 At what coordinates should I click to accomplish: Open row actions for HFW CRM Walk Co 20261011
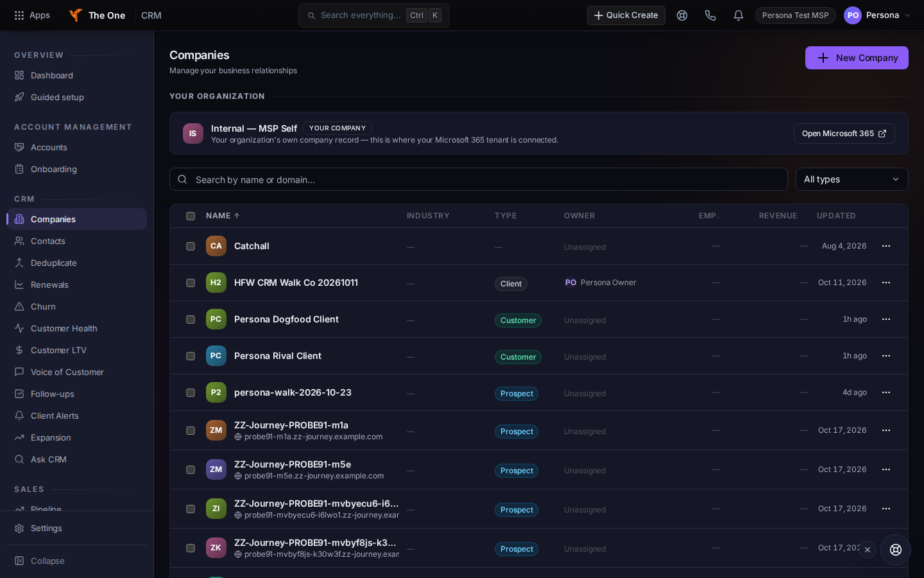886,283
